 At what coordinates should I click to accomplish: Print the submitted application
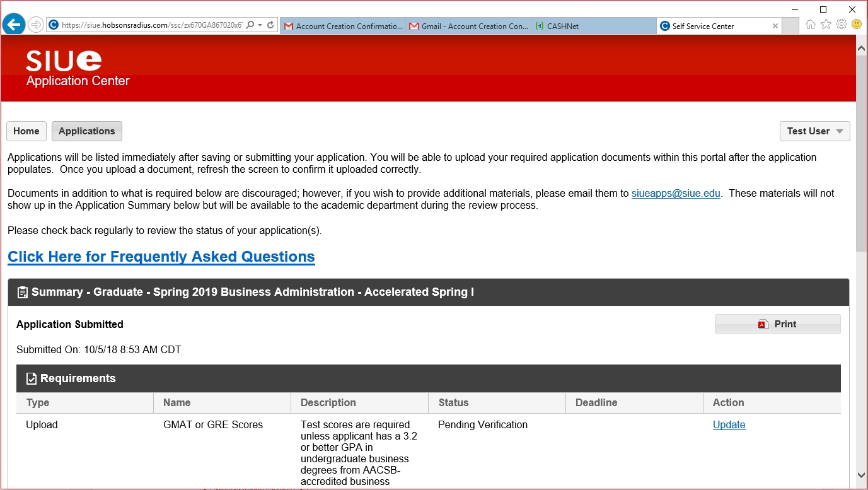click(777, 324)
